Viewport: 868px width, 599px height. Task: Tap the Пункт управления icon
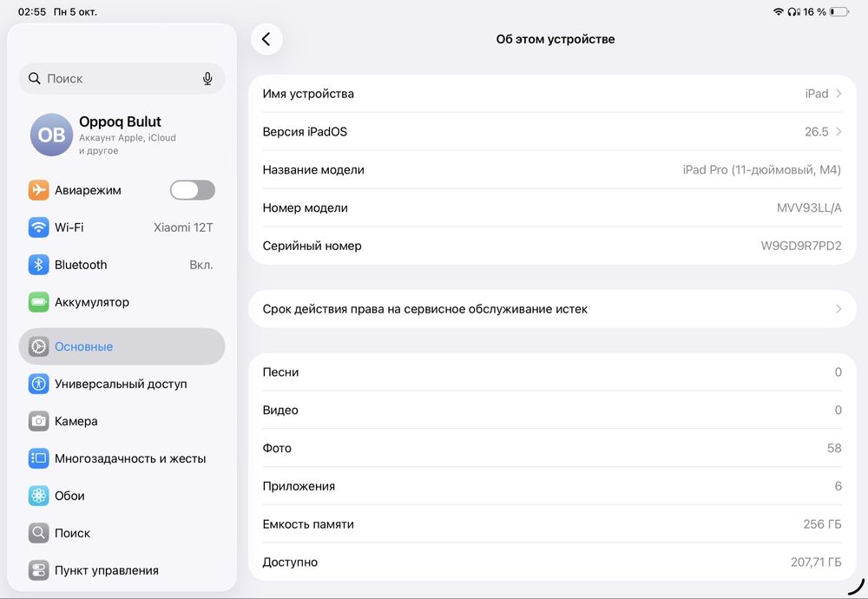tap(38, 570)
